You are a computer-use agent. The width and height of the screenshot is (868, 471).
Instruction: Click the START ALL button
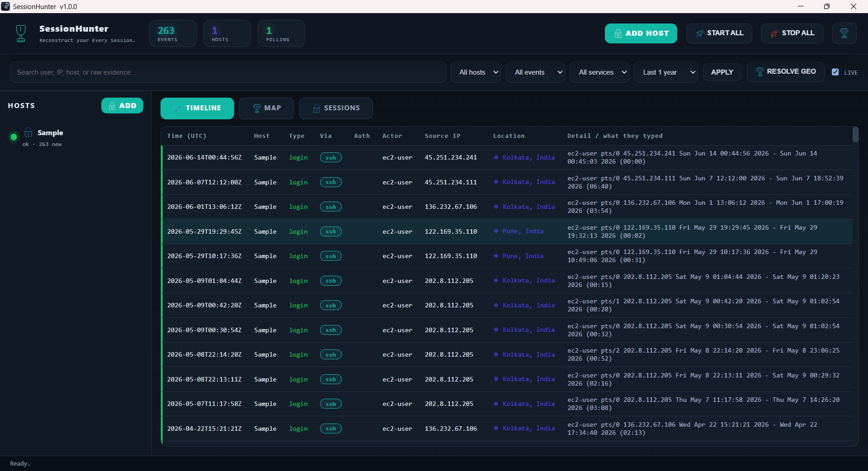[719, 33]
